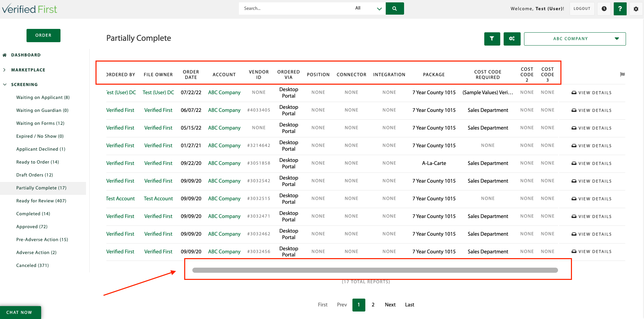Click the COST CODE REQUIRED column header

click(x=488, y=74)
